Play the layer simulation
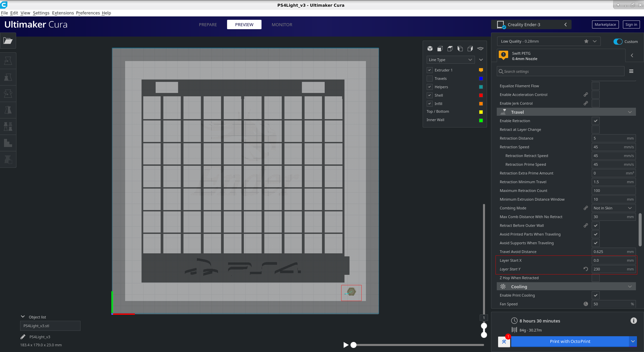644x352 pixels. pos(346,345)
